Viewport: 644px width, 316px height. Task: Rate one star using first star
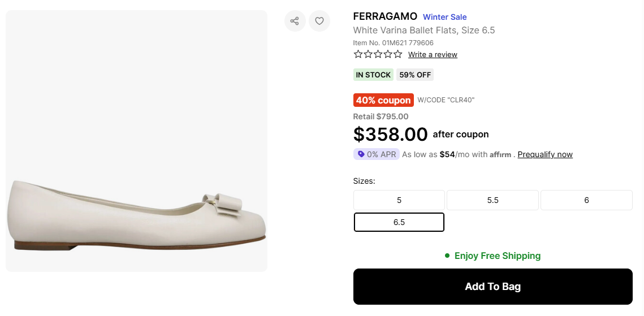(x=358, y=54)
